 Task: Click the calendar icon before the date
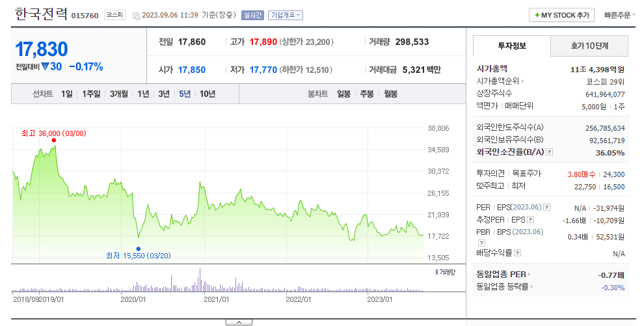click(x=137, y=16)
